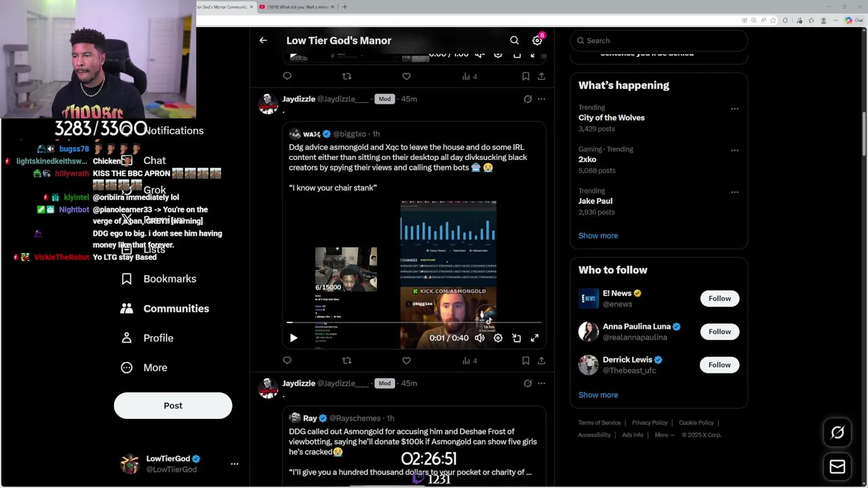Open the City of the Wolves trend
868x488 pixels.
coord(612,118)
